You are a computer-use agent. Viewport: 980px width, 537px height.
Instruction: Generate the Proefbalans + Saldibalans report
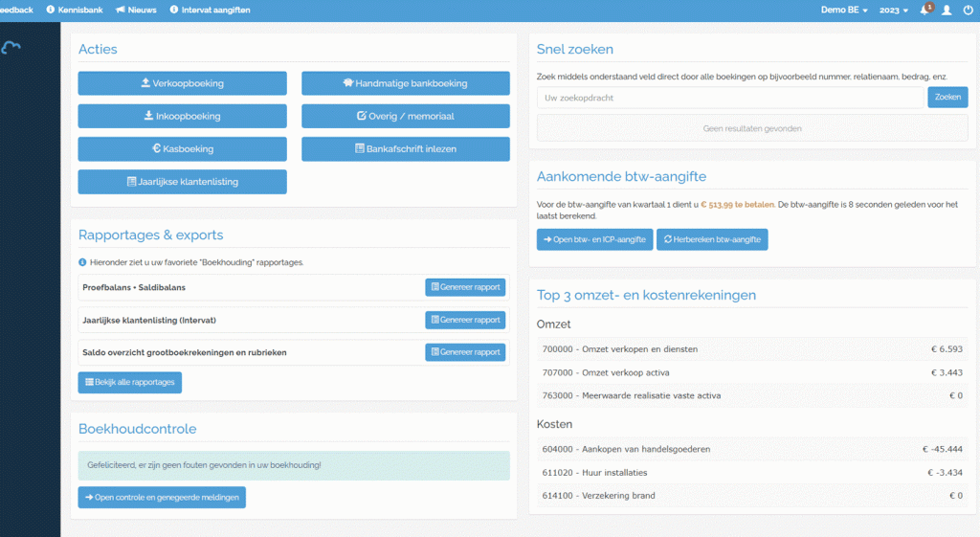tap(465, 287)
